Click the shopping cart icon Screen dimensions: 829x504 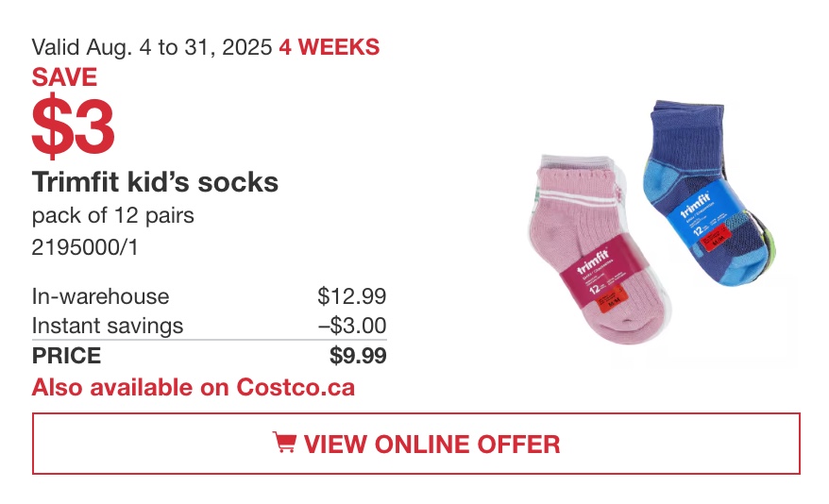(284, 443)
